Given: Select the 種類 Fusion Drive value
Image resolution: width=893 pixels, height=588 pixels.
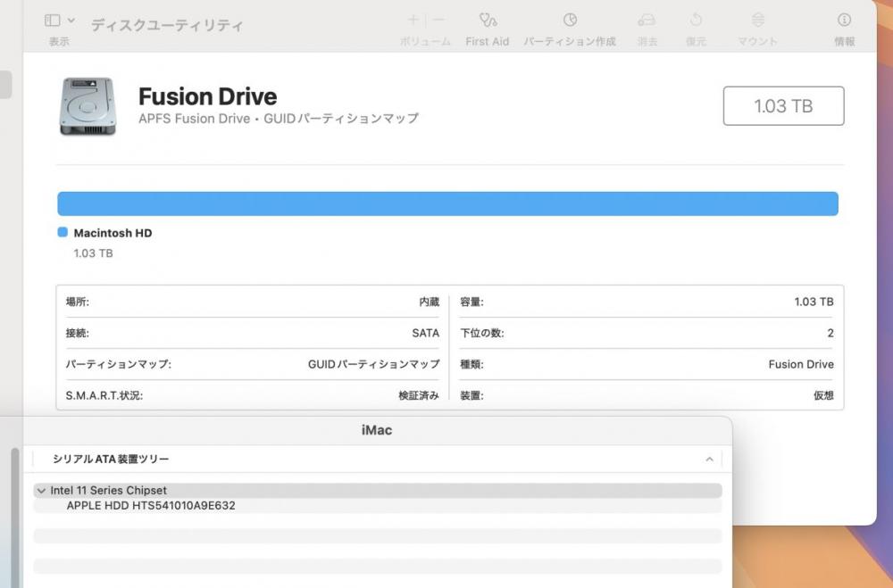Looking at the screenshot, I should [801, 364].
